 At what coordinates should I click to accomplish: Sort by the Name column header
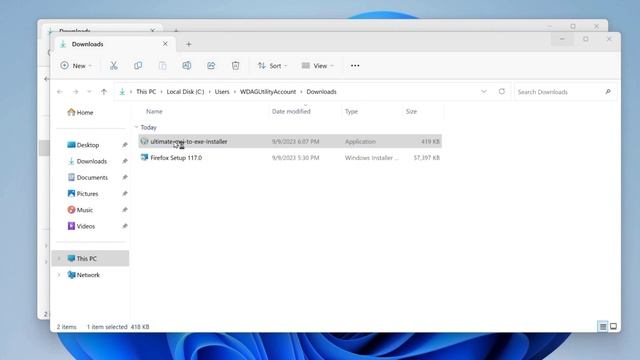tap(154, 111)
